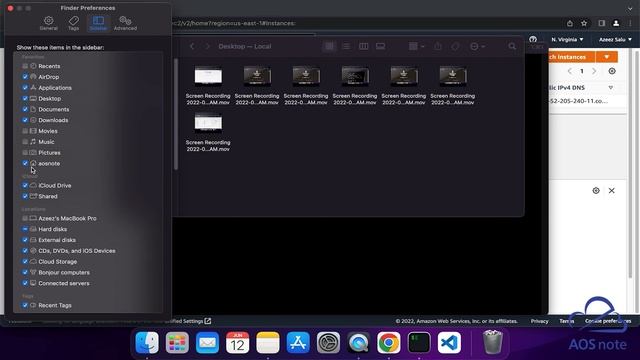
Task: Click the AWS help question mark icon
Action: pyautogui.click(x=533, y=39)
